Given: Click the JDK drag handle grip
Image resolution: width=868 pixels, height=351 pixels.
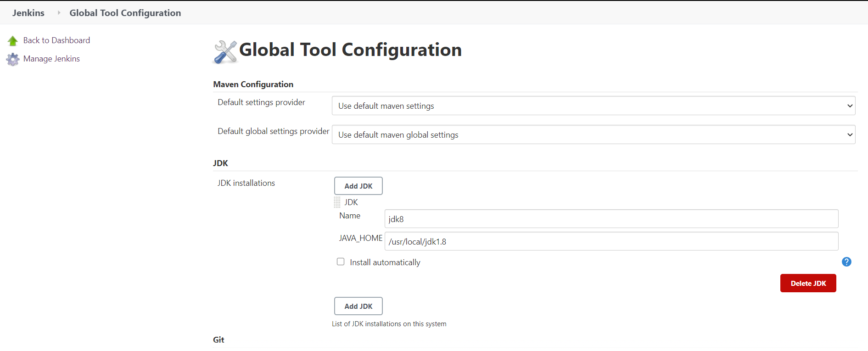Looking at the screenshot, I should (x=337, y=202).
